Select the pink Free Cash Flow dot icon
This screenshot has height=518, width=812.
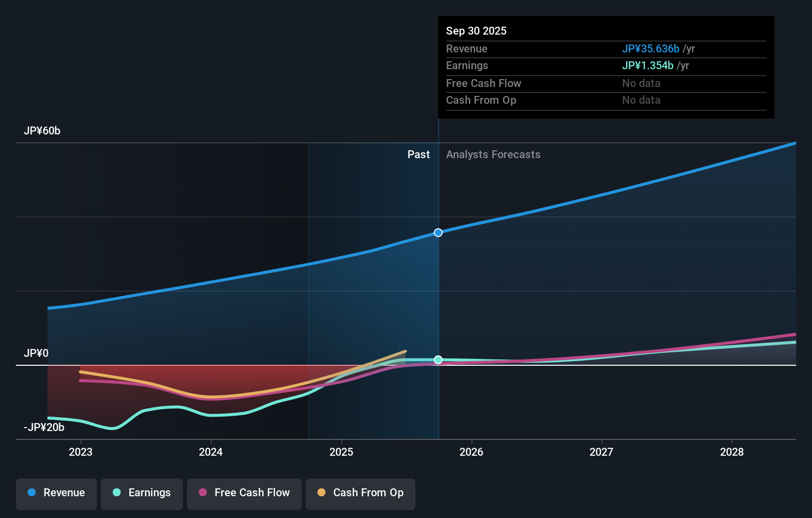[x=202, y=493]
